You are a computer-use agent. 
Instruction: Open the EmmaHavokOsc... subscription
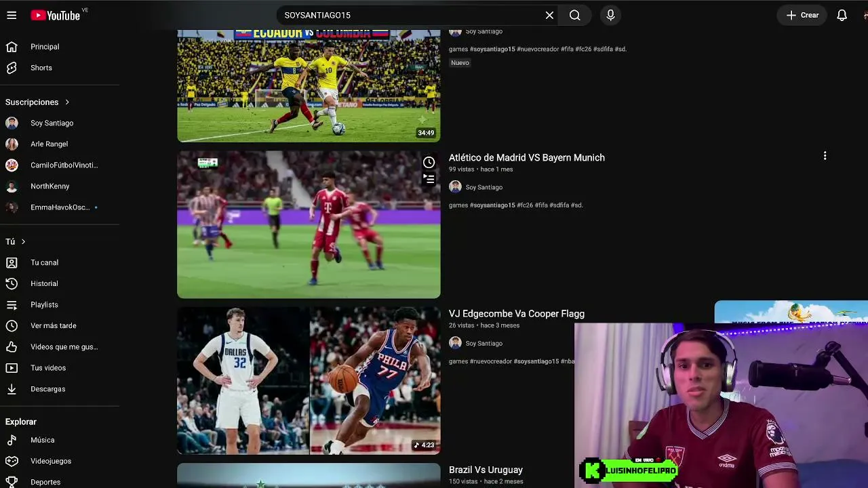tap(60, 207)
